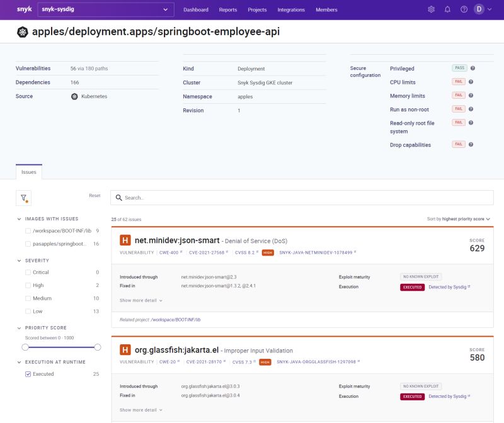The width and height of the screenshot is (504, 423).
Task: Collapse the Images with Issues section
Action: (x=19, y=218)
